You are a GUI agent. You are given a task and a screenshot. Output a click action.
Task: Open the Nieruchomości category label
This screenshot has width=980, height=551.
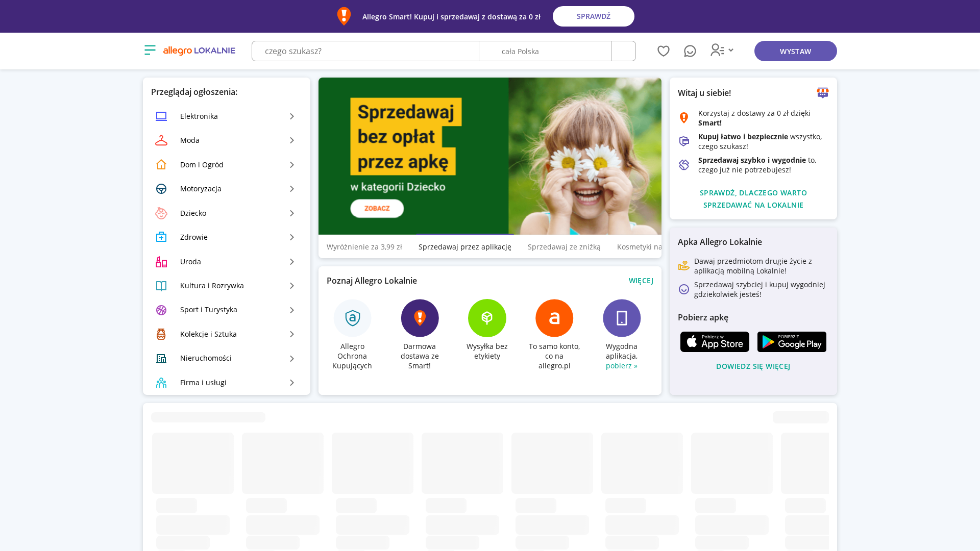[206, 358]
